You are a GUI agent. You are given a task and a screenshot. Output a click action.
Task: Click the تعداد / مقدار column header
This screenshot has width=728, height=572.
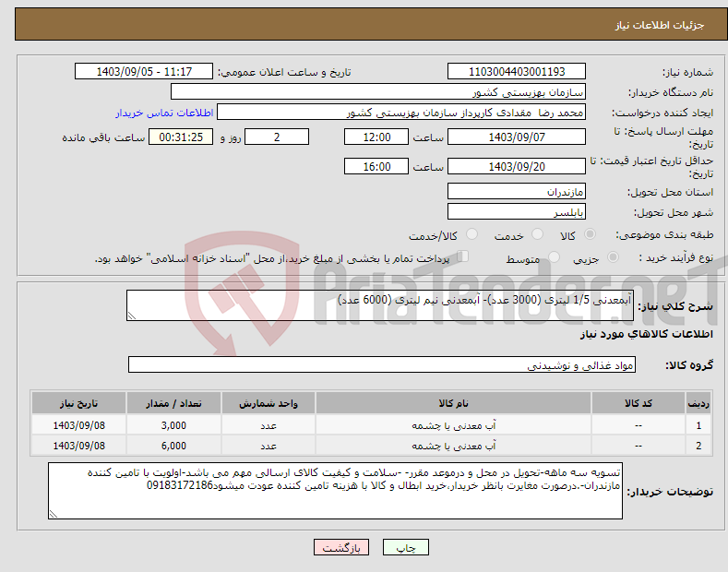pos(173,403)
